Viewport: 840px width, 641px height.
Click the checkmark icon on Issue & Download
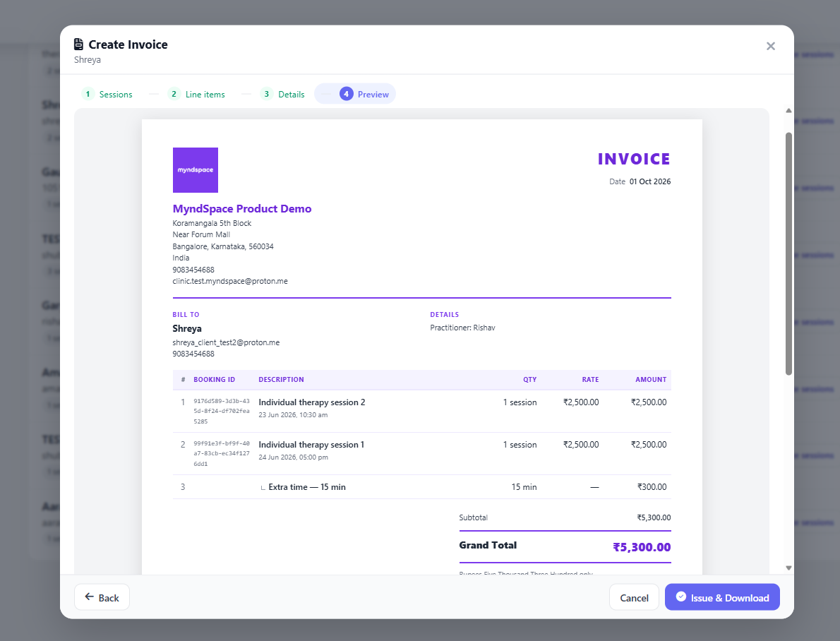[x=681, y=597]
